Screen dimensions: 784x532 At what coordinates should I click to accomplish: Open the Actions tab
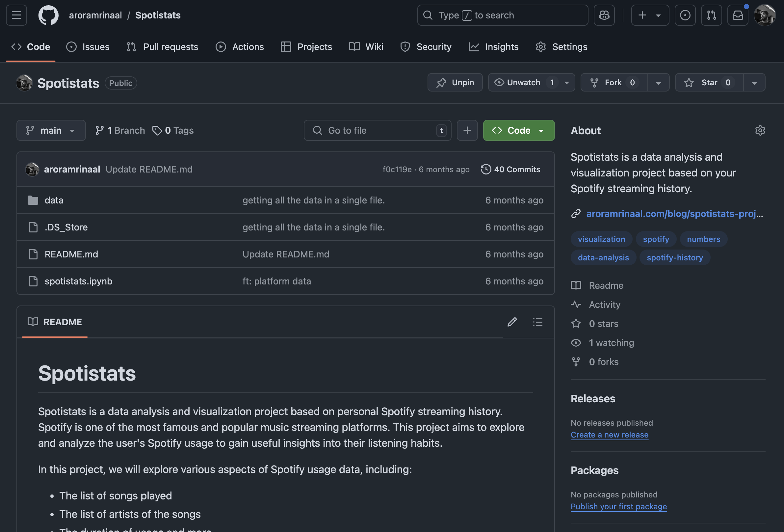click(240, 46)
